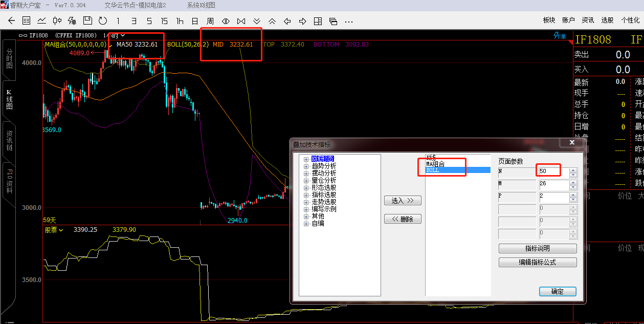This screenshot has width=644, height=324.
Task: Open the quote list icon in toolbar
Action: (27, 21)
